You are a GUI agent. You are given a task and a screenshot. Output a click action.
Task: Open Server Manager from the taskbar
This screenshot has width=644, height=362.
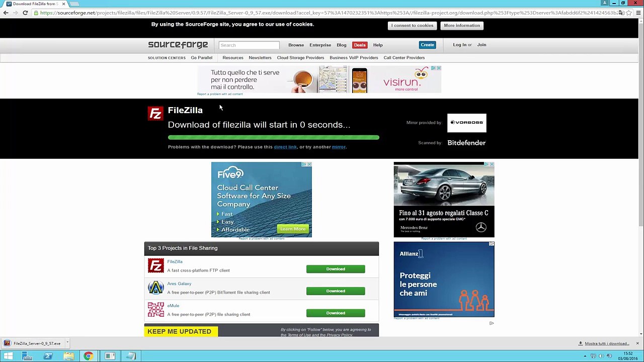[27, 356]
